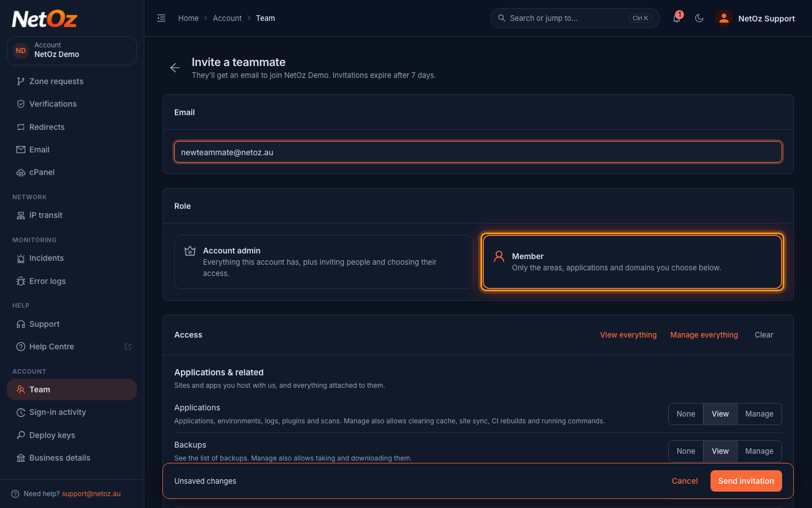Set Backups access to View
The image size is (812, 508).
[720, 451]
